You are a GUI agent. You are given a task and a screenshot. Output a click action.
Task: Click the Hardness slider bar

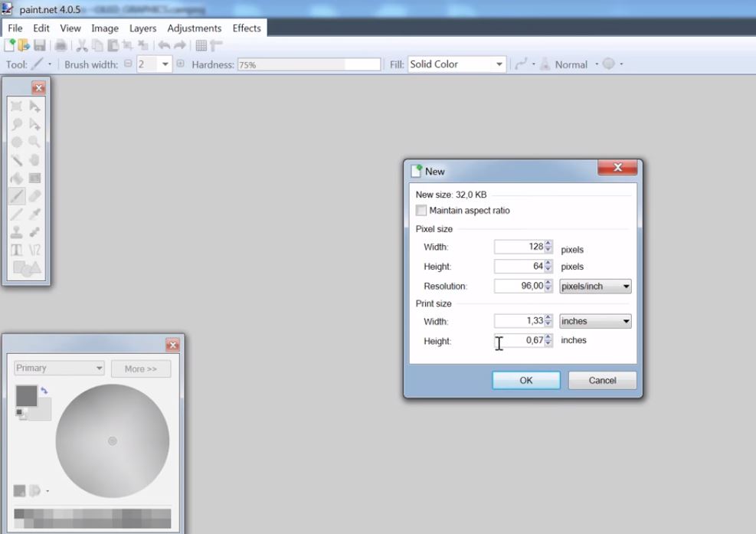(x=309, y=64)
